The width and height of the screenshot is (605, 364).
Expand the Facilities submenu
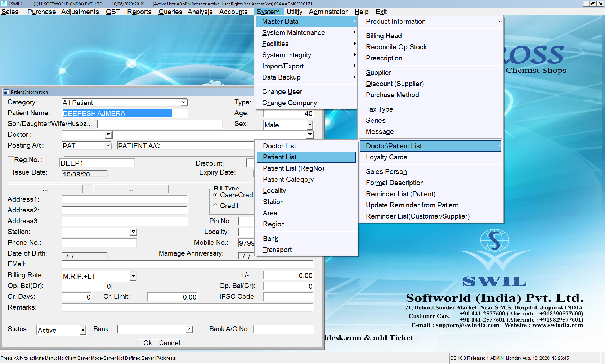tap(306, 44)
